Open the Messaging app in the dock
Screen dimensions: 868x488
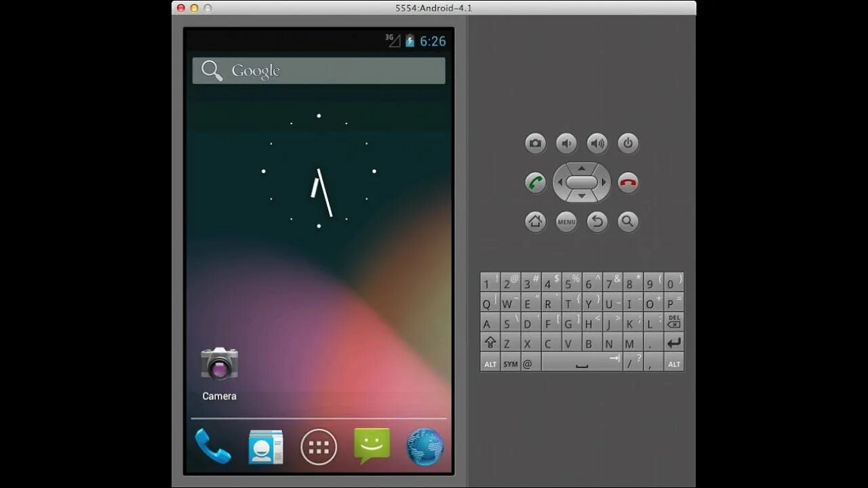(372, 446)
